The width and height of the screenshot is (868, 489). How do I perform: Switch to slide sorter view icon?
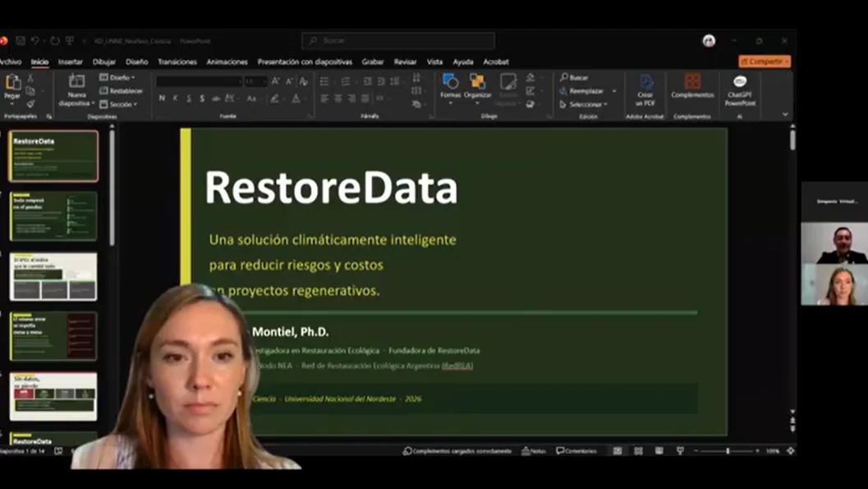[x=638, y=451]
